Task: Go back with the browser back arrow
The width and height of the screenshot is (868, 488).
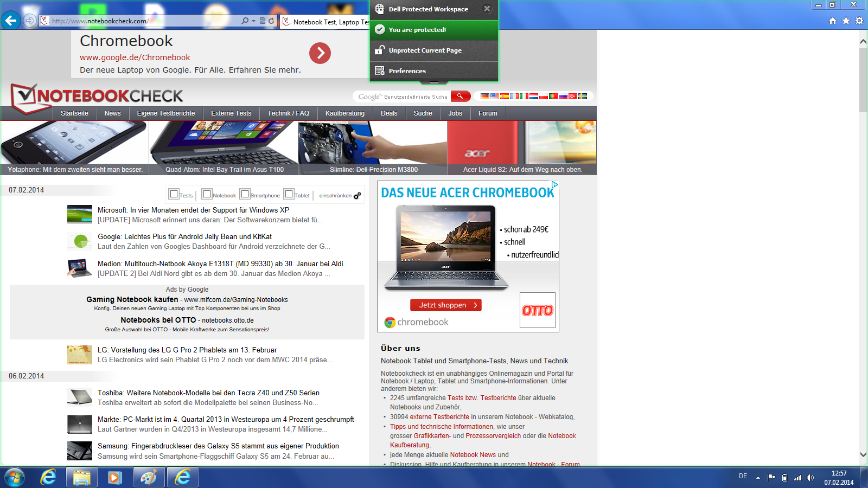Action: 11,21
